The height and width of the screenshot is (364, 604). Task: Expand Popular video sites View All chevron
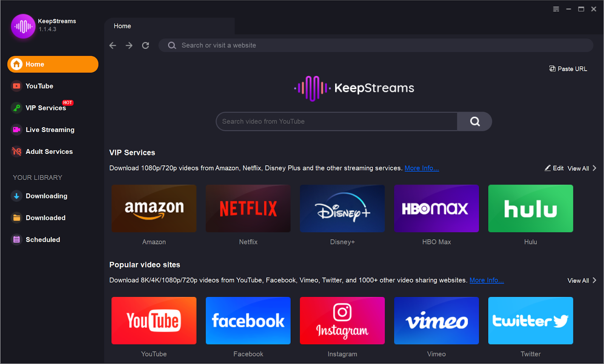[595, 280]
